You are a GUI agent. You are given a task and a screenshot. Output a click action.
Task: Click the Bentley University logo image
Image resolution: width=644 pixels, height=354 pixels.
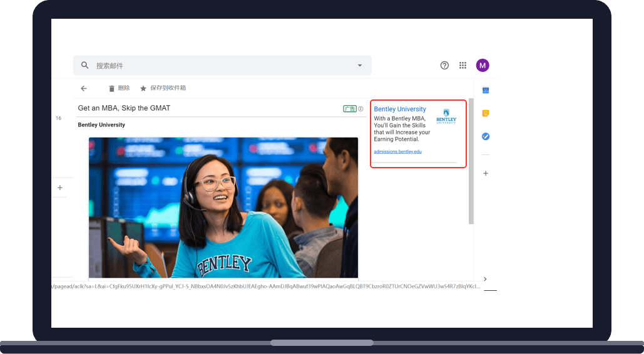point(446,116)
